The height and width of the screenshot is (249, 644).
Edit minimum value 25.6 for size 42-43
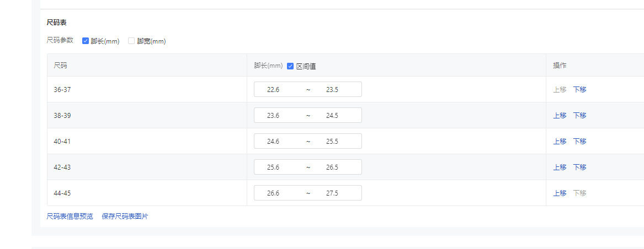[x=273, y=167]
